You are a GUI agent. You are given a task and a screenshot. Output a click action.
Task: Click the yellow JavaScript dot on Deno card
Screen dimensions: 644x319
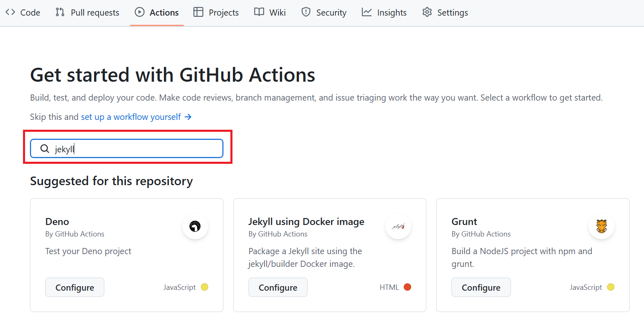pyautogui.click(x=205, y=287)
